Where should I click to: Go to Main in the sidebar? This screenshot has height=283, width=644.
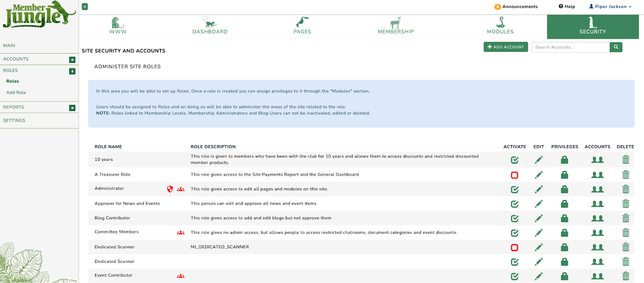[9, 46]
